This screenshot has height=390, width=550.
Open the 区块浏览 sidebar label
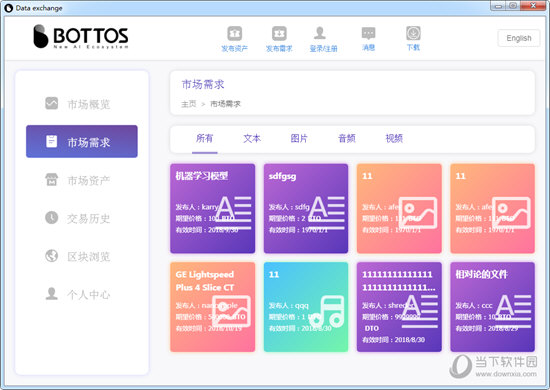(x=89, y=257)
